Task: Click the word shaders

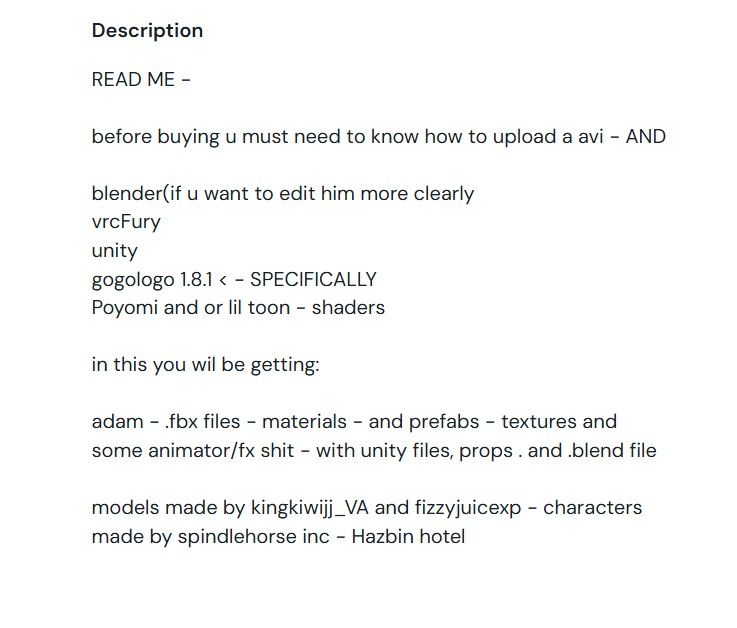Action: pyautogui.click(x=348, y=308)
